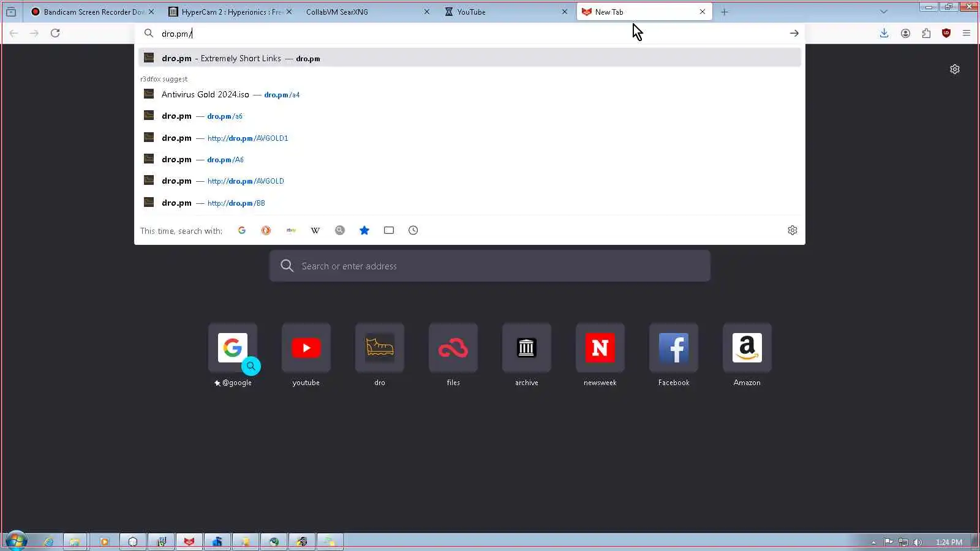Select the 'dro.pm - Extremely Short Links' suggestion
This screenshot has height=551, width=980.
[470, 58]
